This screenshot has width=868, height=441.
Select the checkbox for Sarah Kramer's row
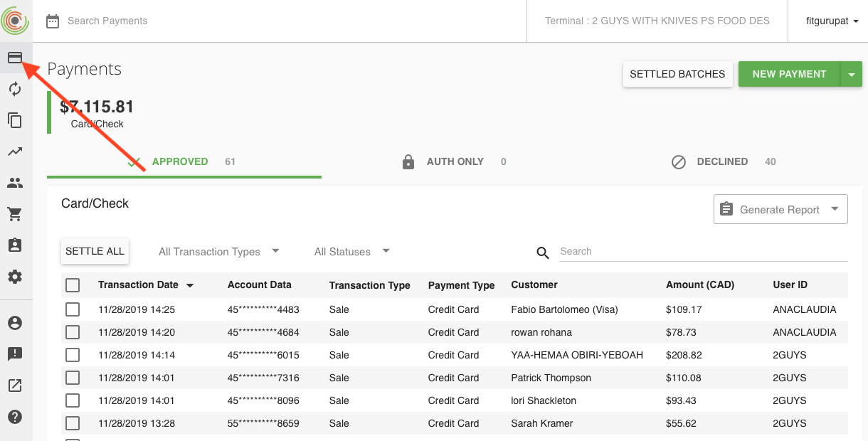click(73, 423)
